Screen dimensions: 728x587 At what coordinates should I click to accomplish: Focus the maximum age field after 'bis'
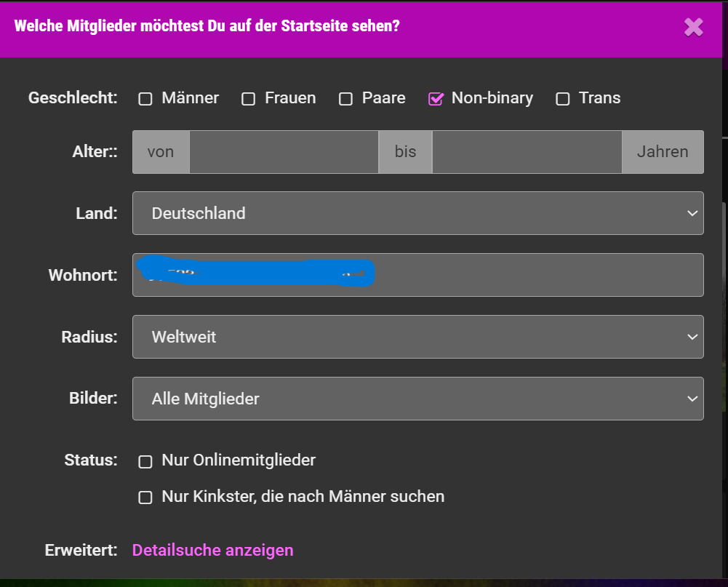click(527, 152)
